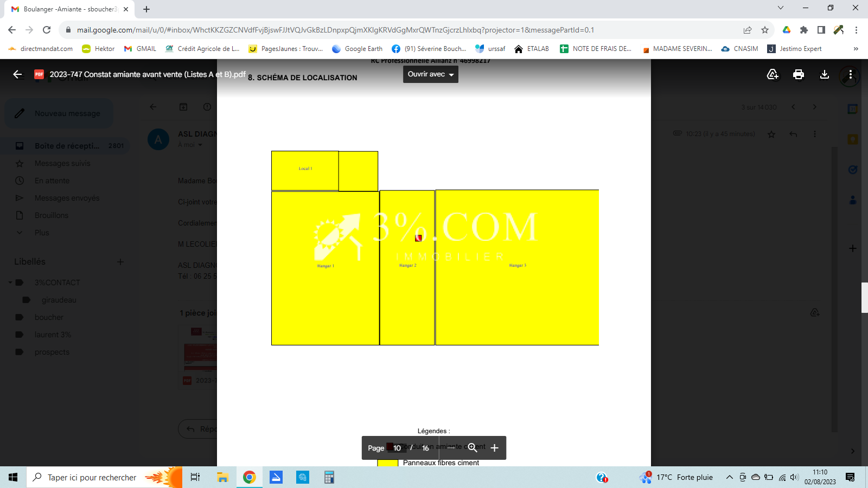Add the PDF to Google Drive
Viewport: 868px width, 488px height.
click(773, 74)
